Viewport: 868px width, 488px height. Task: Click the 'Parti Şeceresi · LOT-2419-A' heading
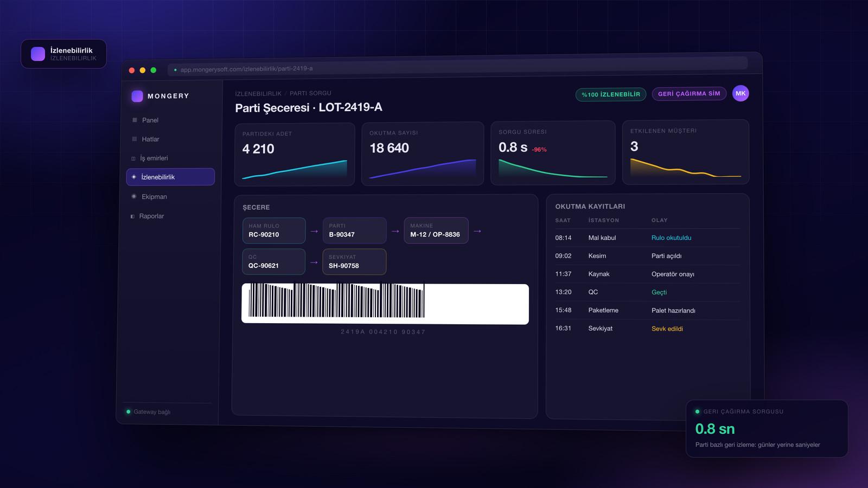(309, 107)
